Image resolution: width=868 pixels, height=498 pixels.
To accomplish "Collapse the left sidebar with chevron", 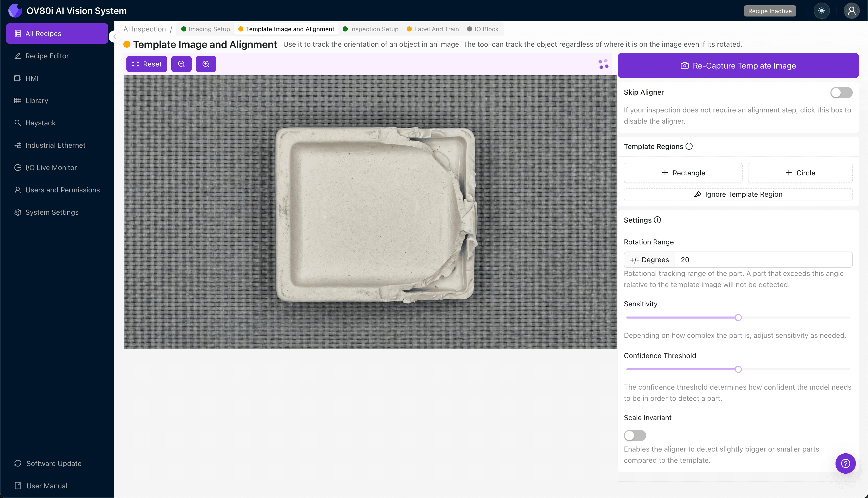I will tap(115, 37).
